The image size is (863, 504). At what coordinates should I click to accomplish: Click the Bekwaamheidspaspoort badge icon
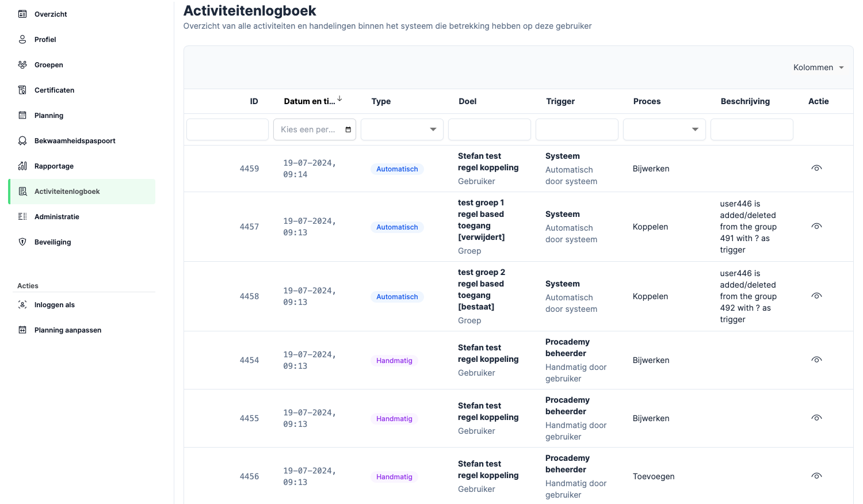click(22, 140)
